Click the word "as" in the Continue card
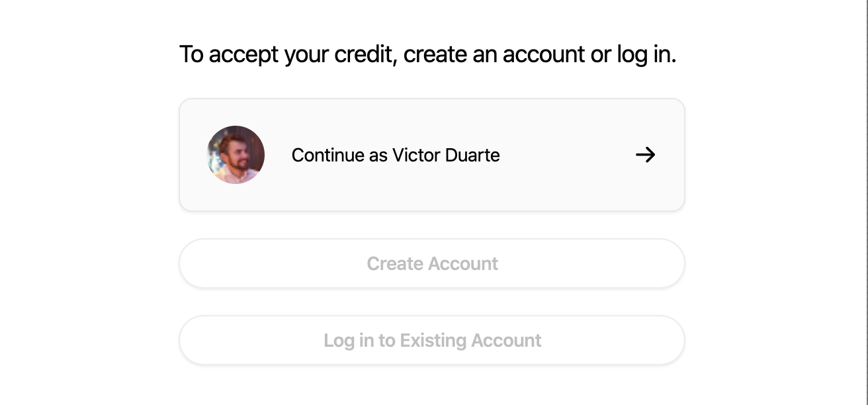The width and height of the screenshot is (868, 405). click(378, 156)
